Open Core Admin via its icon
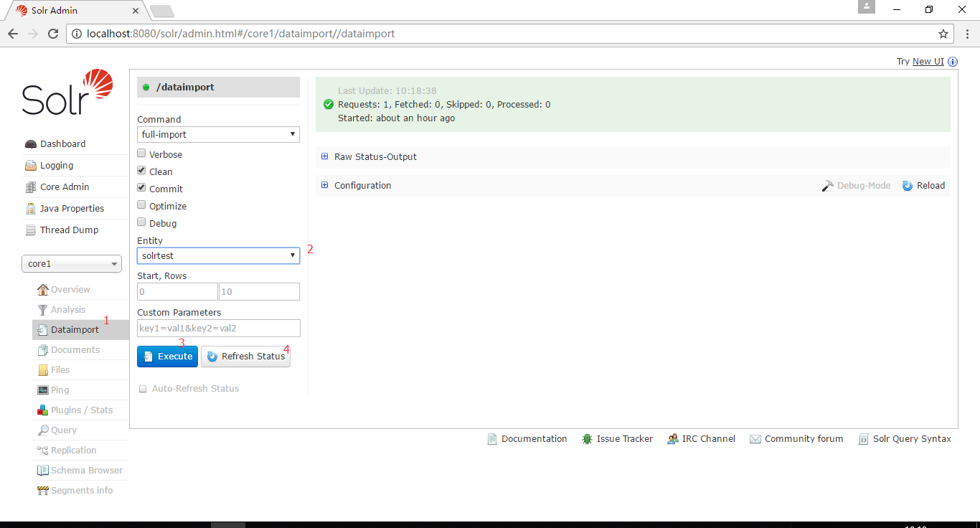This screenshot has width=980, height=528. click(31, 187)
